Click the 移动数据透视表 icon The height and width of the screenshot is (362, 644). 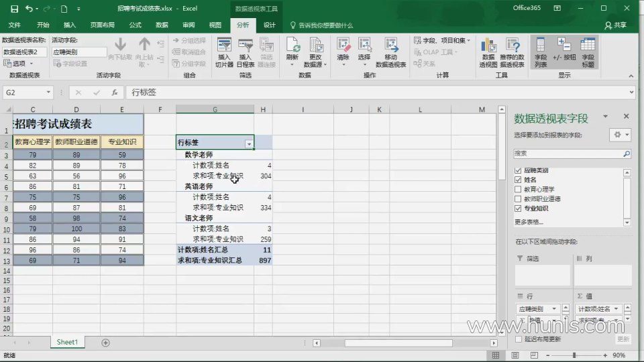[x=390, y=51]
